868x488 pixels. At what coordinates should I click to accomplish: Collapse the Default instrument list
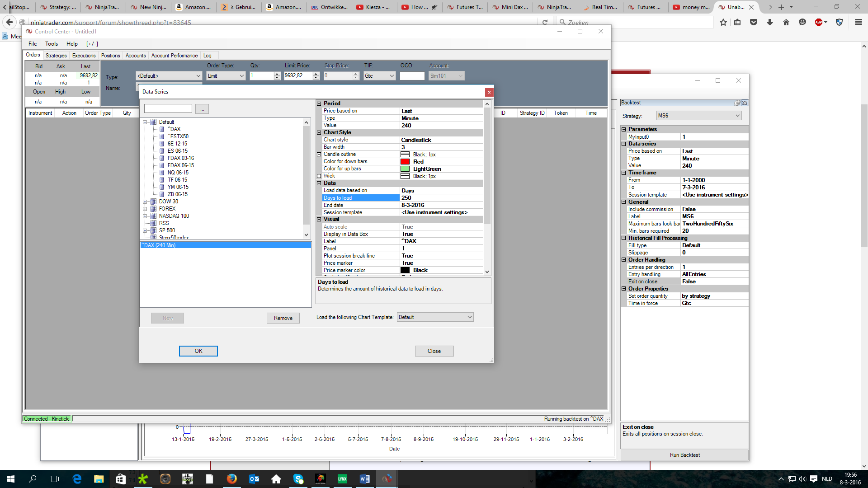click(x=145, y=122)
